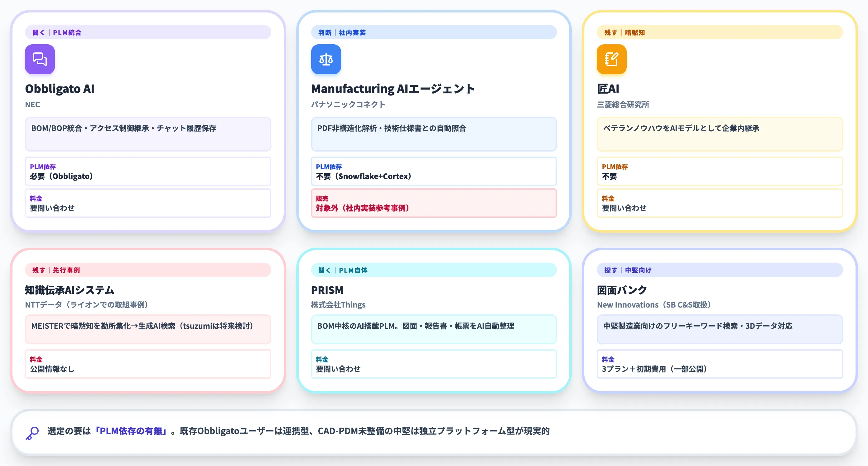
Task: Click the PDF非構造化解析 description box
Action: point(434,134)
